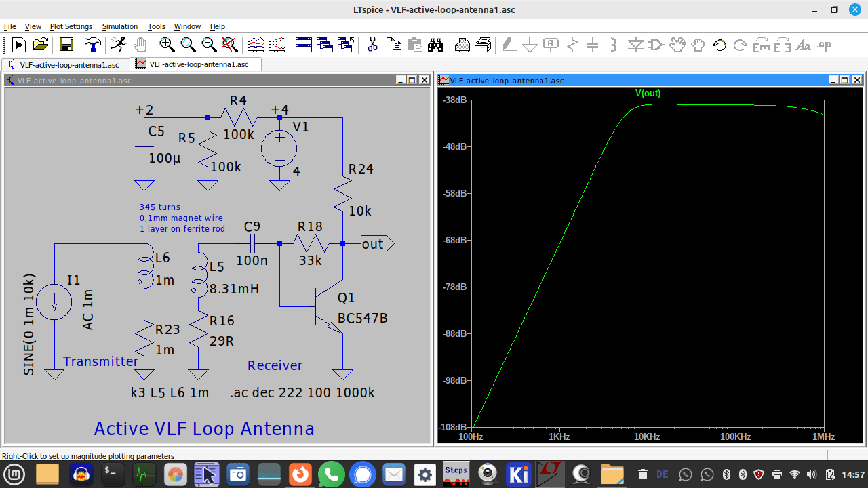
Task: Click the Close all windows icon
Action: [346, 45]
